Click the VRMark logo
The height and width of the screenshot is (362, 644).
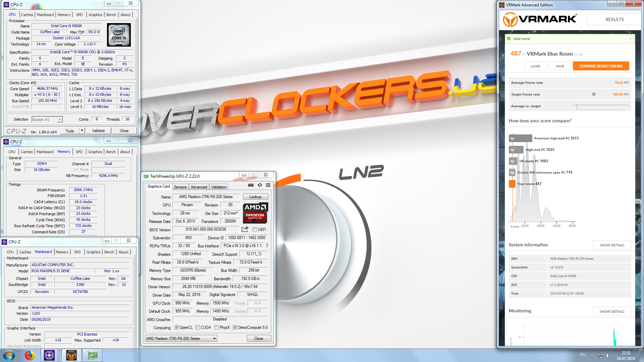click(x=540, y=19)
